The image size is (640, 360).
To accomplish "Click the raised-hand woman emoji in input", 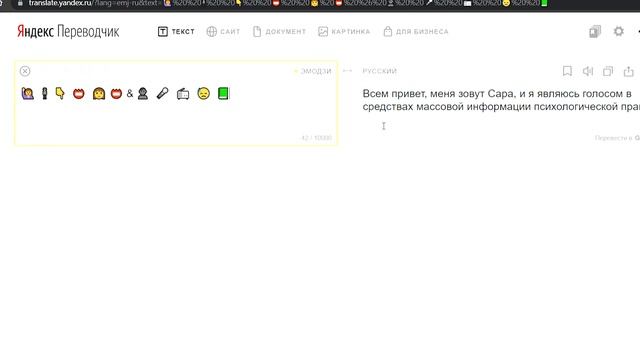I will click(x=27, y=93).
